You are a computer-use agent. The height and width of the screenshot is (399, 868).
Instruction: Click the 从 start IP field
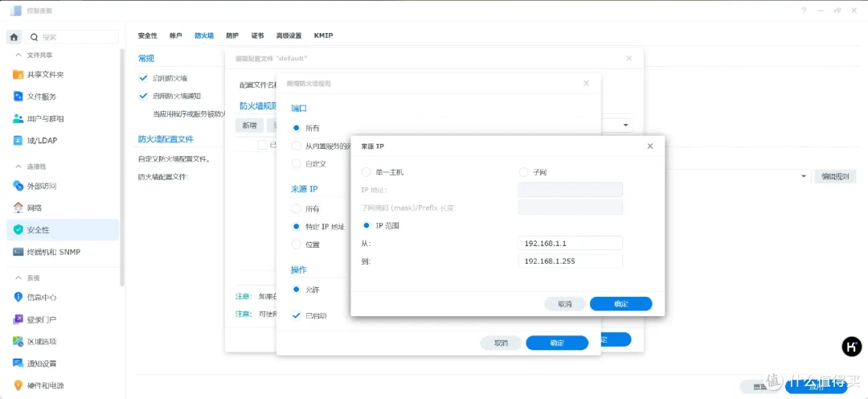[x=570, y=243]
